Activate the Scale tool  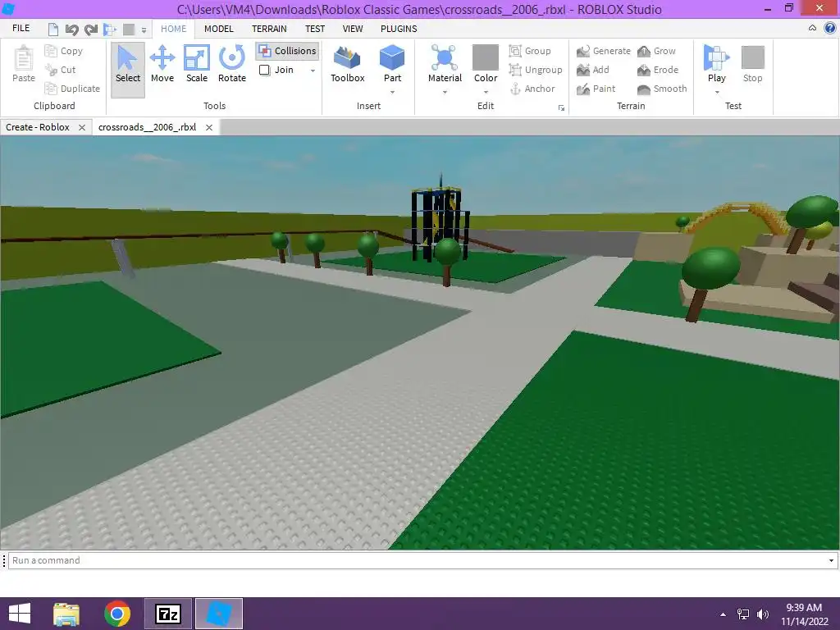(197, 64)
